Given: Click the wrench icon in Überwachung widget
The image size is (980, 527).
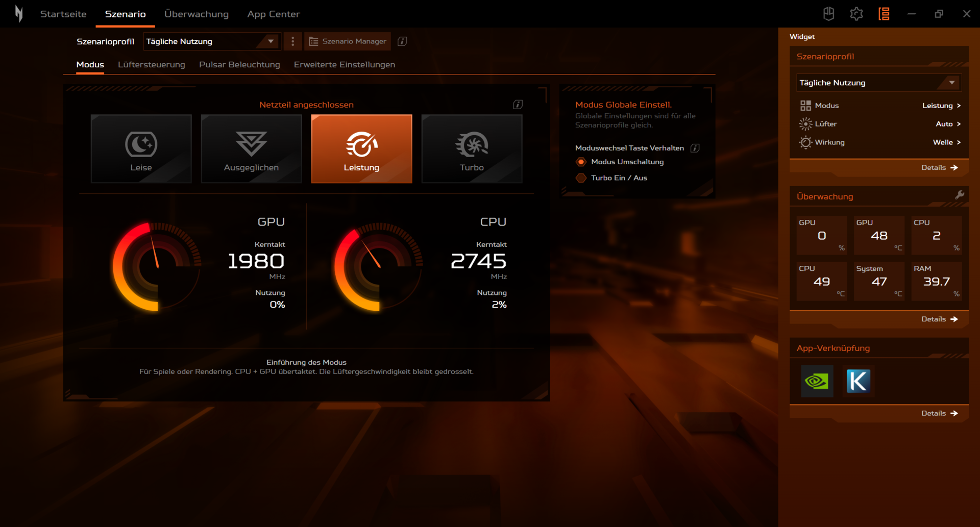Looking at the screenshot, I should (960, 195).
